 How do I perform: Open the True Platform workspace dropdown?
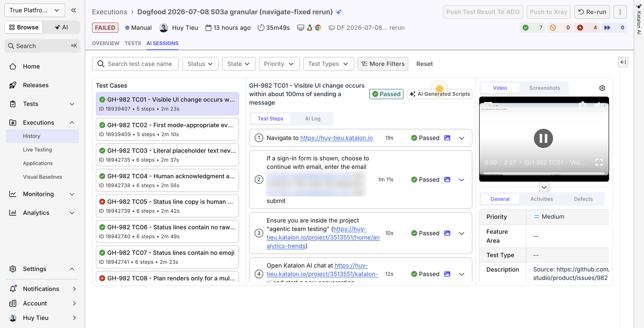click(x=34, y=10)
